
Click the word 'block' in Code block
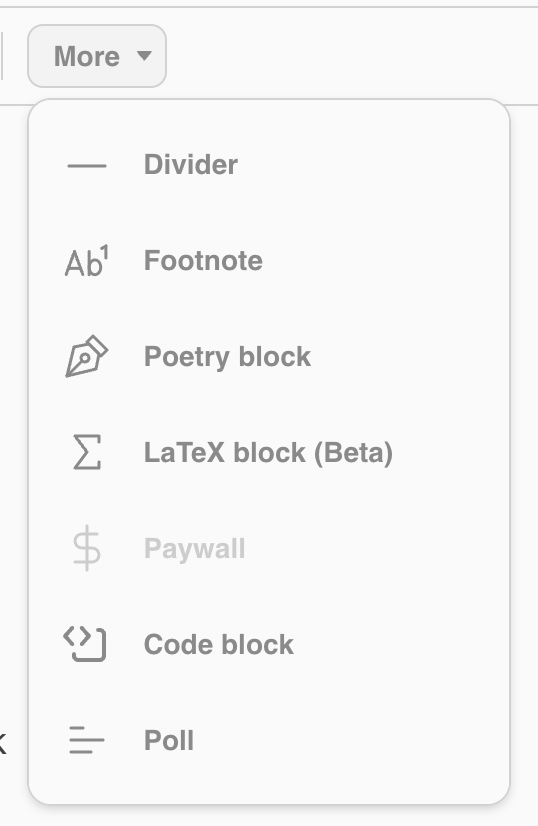tap(257, 644)
